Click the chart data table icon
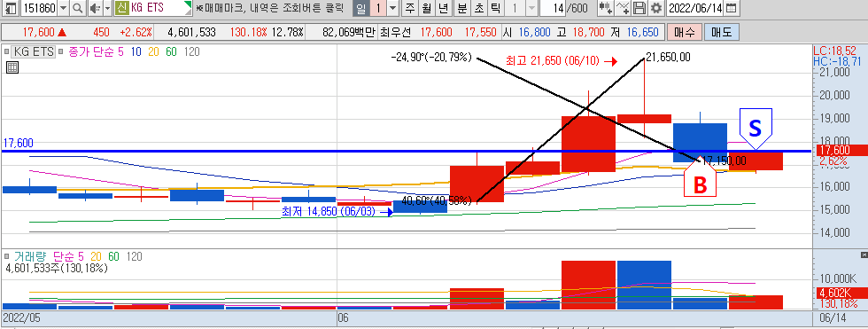 click(x=12, y=67)
